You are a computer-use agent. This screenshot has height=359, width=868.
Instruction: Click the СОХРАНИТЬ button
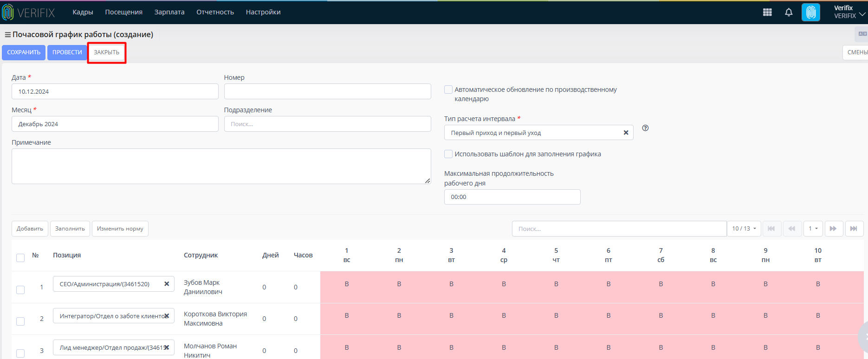(x=24, y=52)
